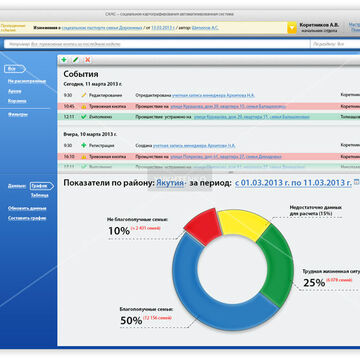
Task: Click the green plus icon in the Регистрация row
Action: pos(84,146)
